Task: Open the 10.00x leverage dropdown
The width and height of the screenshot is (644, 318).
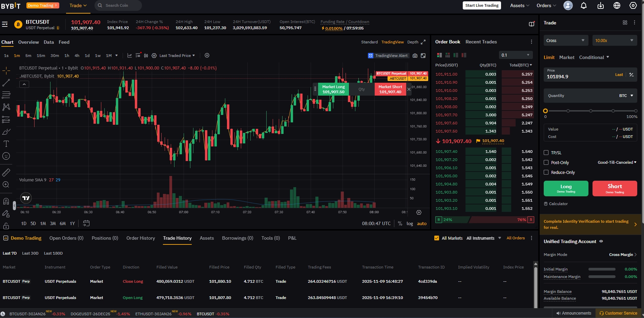Action: (x=615, y=40)
